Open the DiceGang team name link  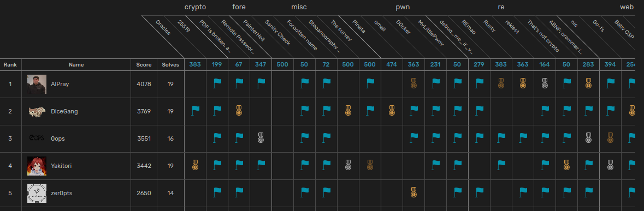click(64, 111)
